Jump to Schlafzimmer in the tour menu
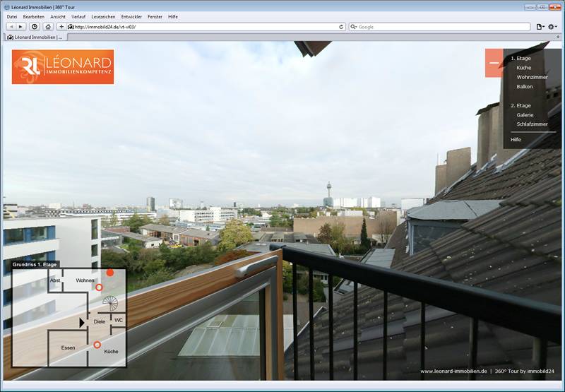The image size is (565, 392). coord(532,124)
